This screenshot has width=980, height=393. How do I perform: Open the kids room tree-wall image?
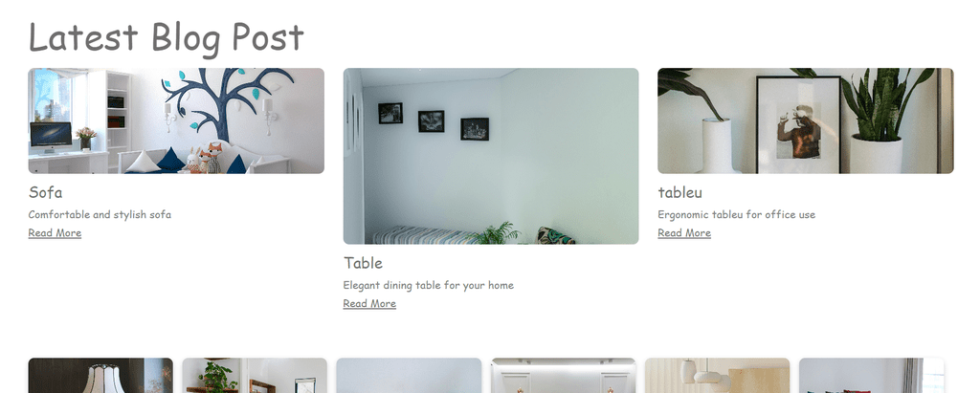tap(176, 120)
